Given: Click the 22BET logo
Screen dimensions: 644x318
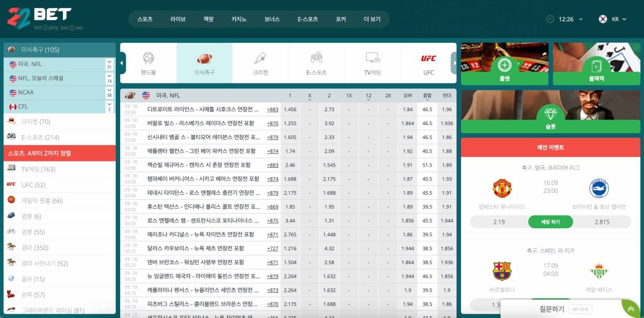Looking at the screenshot, I should tap(45, 19).
